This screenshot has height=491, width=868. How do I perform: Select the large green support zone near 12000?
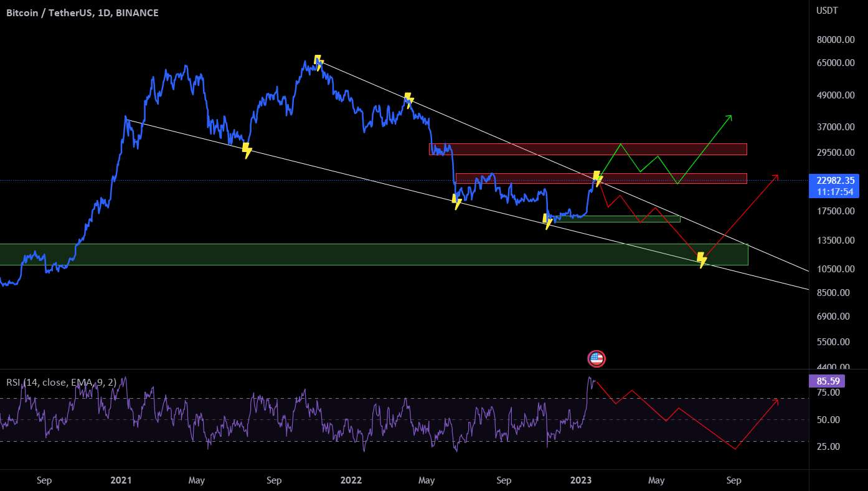[374, 254]
